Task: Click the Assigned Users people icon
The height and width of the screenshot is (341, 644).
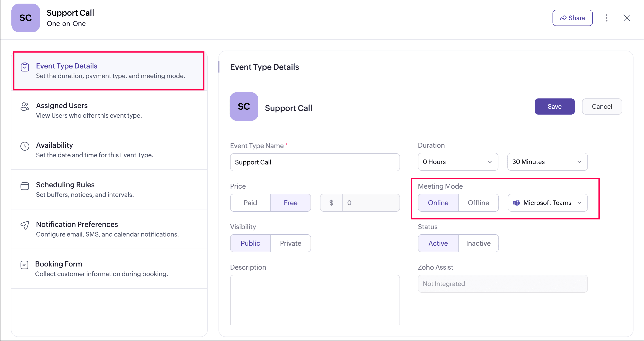Action: coord(25,107)
